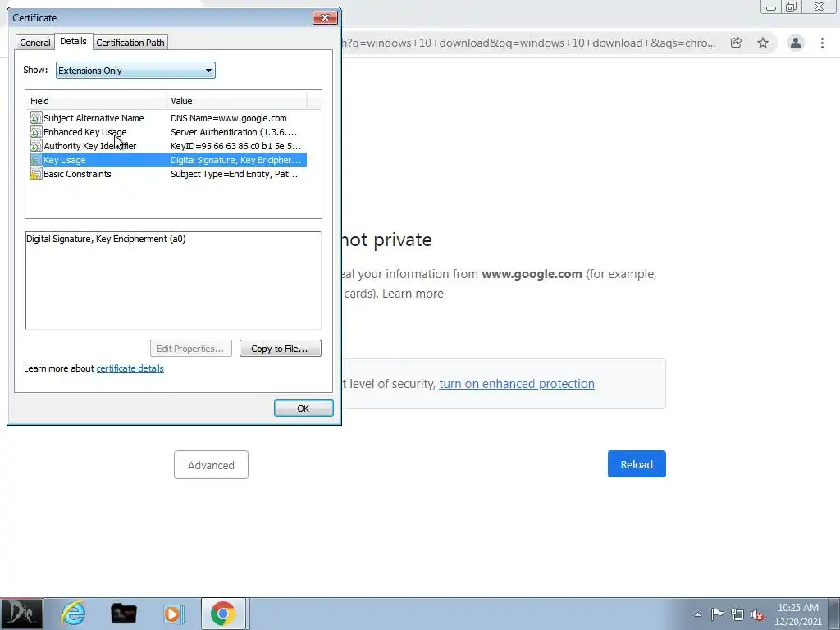840x630 pixels.
Task: Open the certificate details help link
Action: point(130,368)
